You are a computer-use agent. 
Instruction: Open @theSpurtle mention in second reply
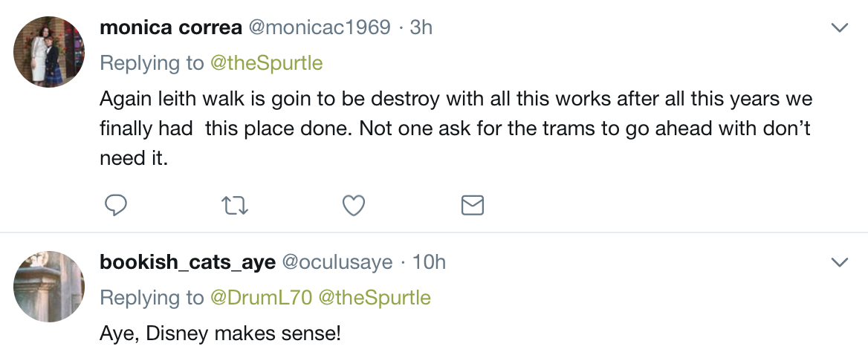pos(375,298)
